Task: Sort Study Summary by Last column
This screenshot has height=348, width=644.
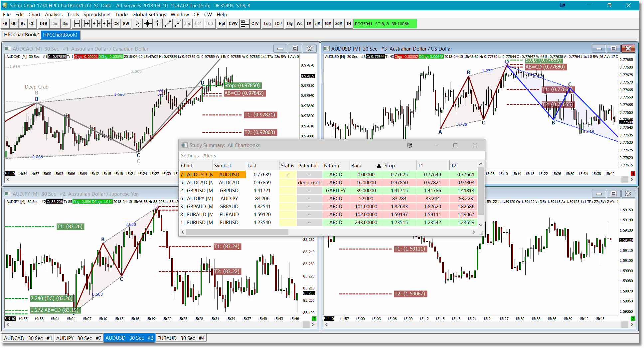Action: tap(262, 166)
